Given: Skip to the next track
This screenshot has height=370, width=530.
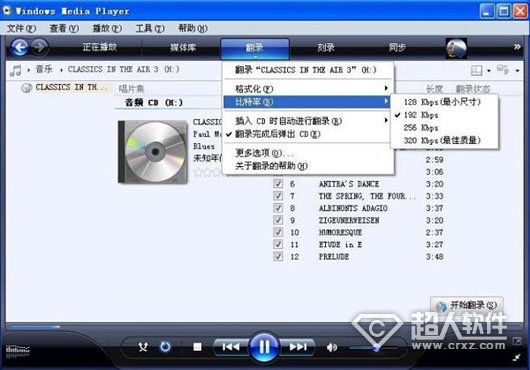Looking at the screenshot, I should 297,347.
